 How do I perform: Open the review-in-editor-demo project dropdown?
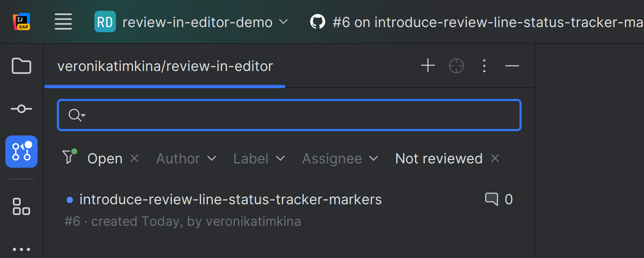[x=191, y=22]
